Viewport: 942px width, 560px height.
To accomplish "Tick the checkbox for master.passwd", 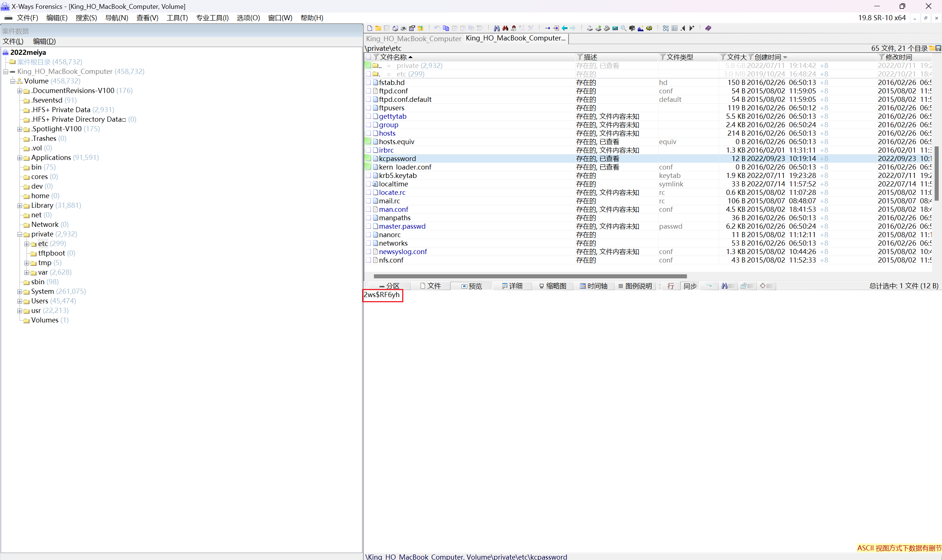I will [x=368, y=226].
